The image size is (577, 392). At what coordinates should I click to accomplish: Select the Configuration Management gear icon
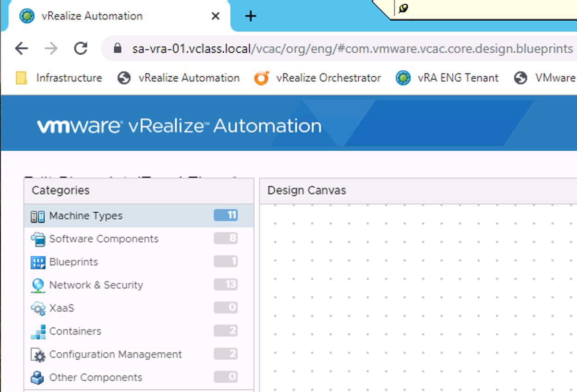coord(40,354)
